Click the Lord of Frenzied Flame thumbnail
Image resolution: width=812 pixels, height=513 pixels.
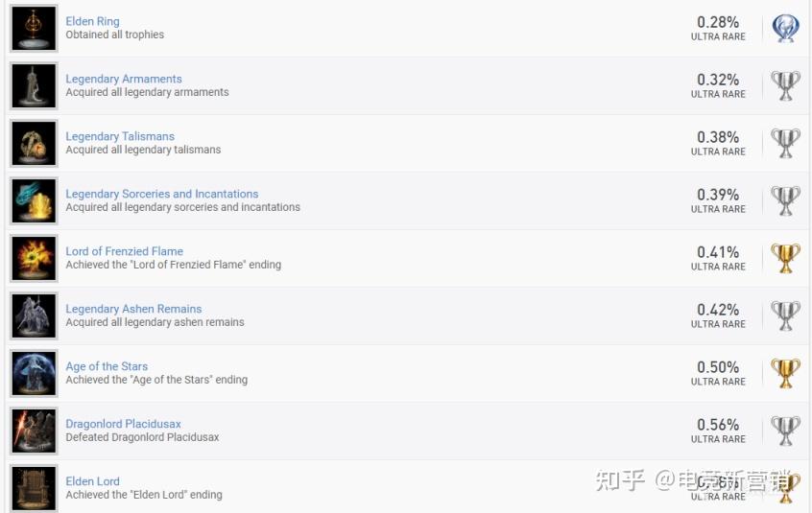click(34, 258)
